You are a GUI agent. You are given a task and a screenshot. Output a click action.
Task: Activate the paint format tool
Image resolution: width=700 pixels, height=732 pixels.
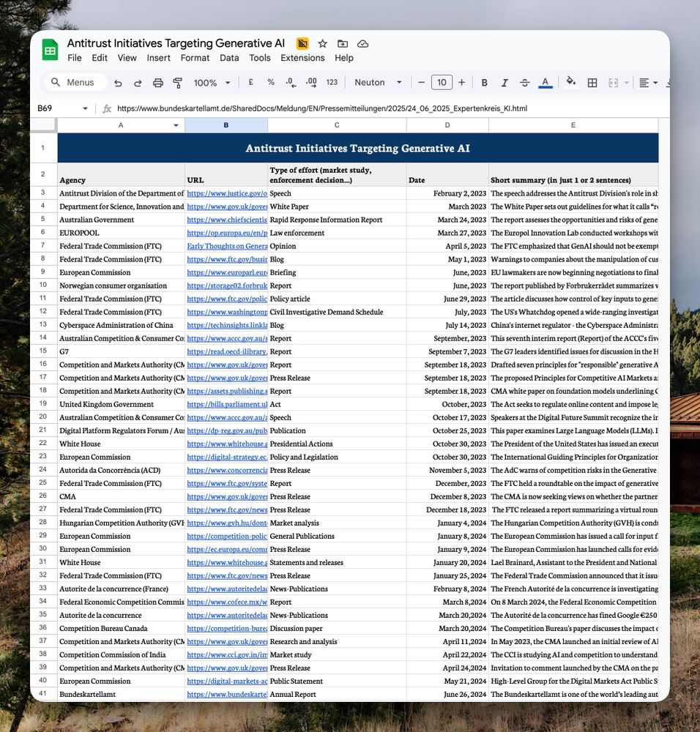coord(177,83)
